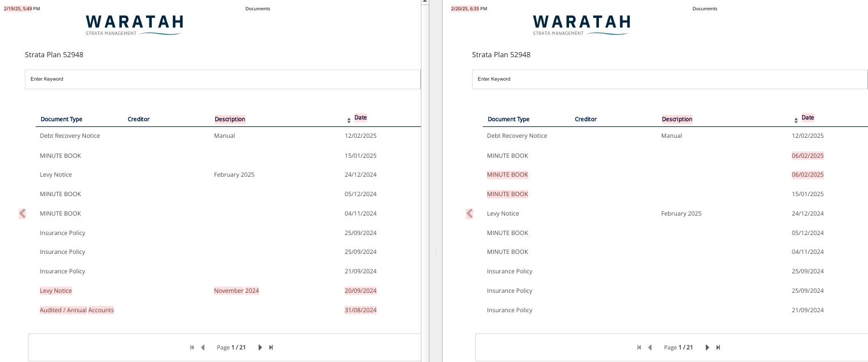Image resolution: width=868 pixels, height=362 pixels.
Task: Click the back chevron in 2/19/25 document
Action: [22, 213]
